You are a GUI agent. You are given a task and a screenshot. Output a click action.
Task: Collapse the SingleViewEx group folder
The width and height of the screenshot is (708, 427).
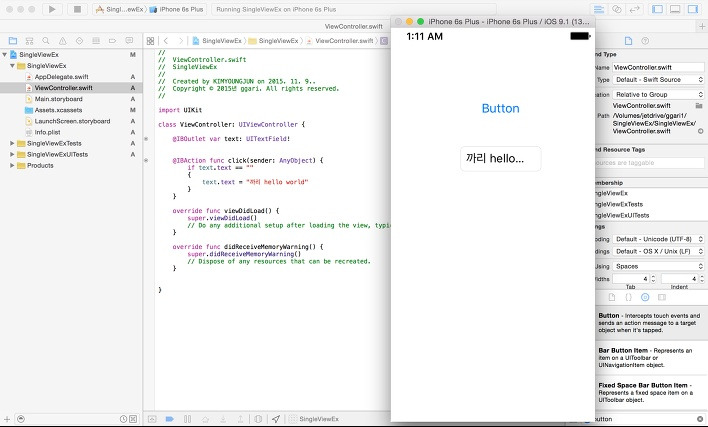[12, 66]
